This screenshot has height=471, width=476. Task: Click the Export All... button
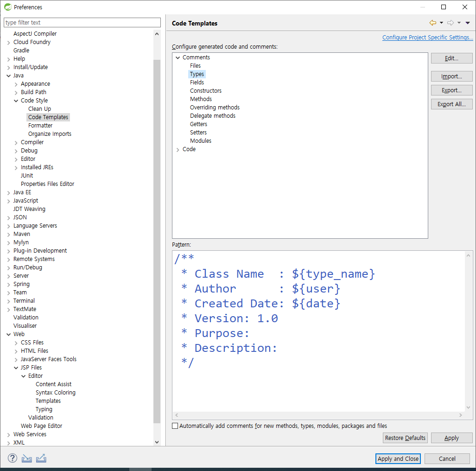(451, 104)
